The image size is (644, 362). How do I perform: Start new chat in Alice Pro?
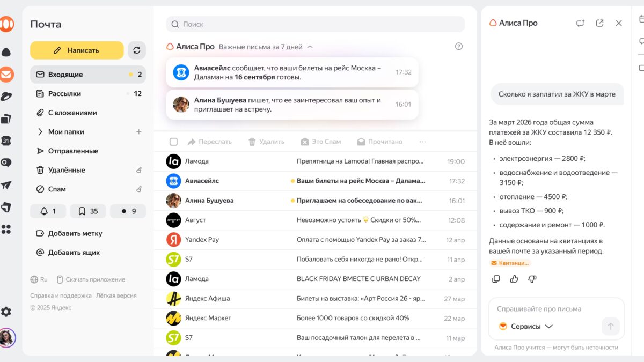pos(580,23)
